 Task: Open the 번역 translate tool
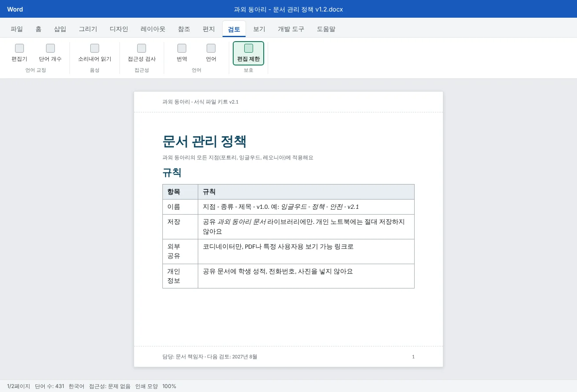click(x=182, y=53)
